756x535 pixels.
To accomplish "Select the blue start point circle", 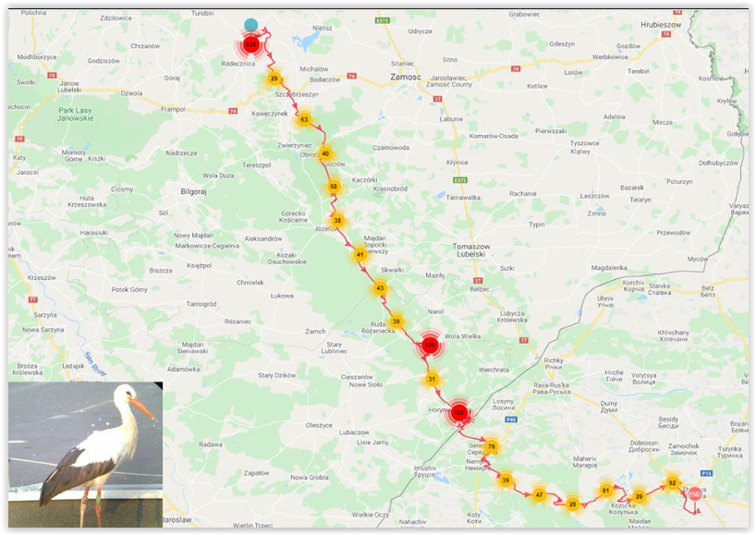I will [250, 25].
